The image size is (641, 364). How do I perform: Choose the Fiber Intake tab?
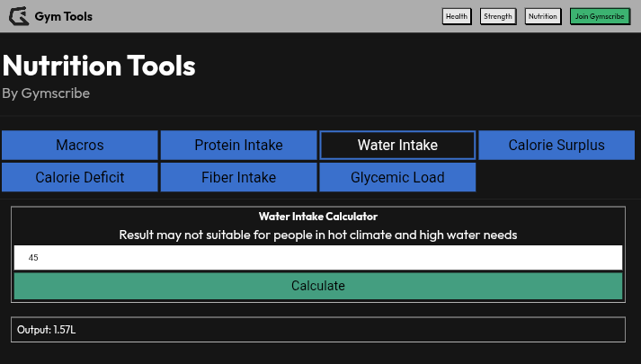click(x=238, y=177)
